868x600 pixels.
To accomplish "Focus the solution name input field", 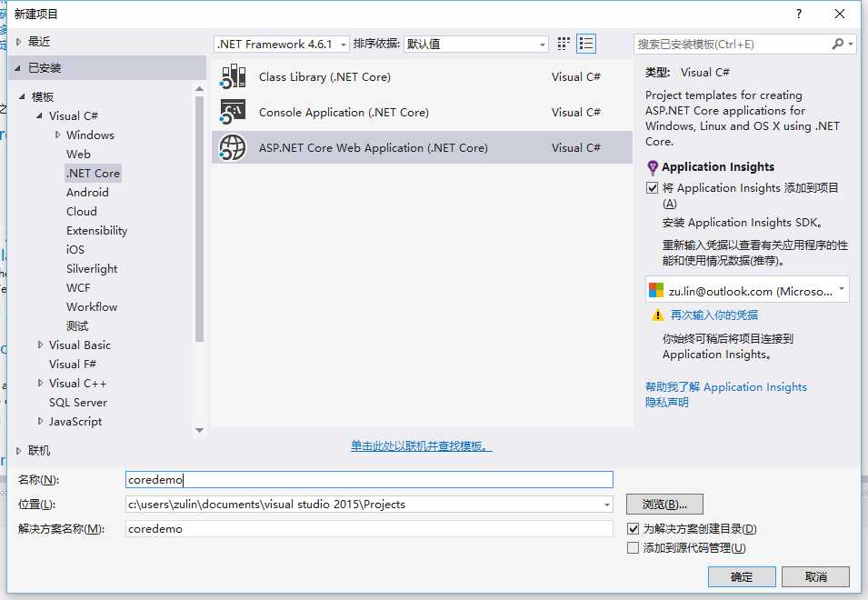I will [x=369, y=528].
